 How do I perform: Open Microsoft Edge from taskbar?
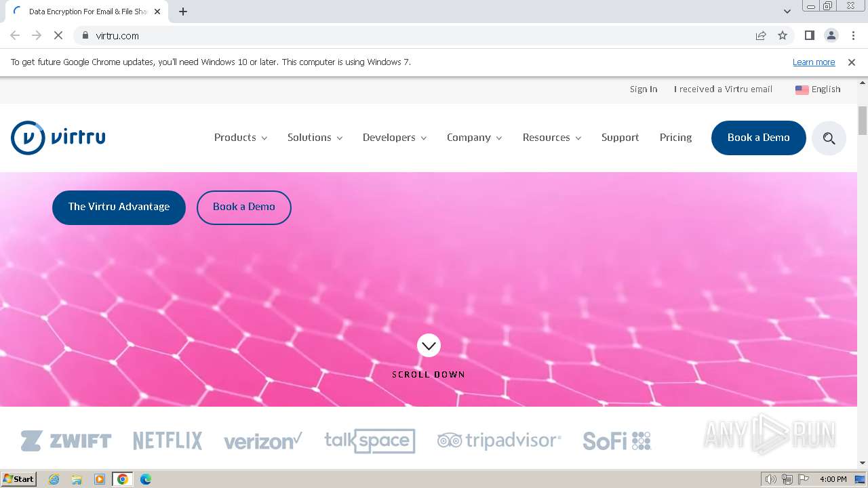coord(145,479)
